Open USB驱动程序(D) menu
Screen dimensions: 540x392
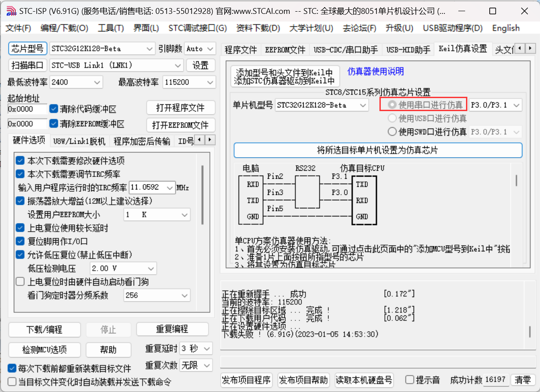453,28
